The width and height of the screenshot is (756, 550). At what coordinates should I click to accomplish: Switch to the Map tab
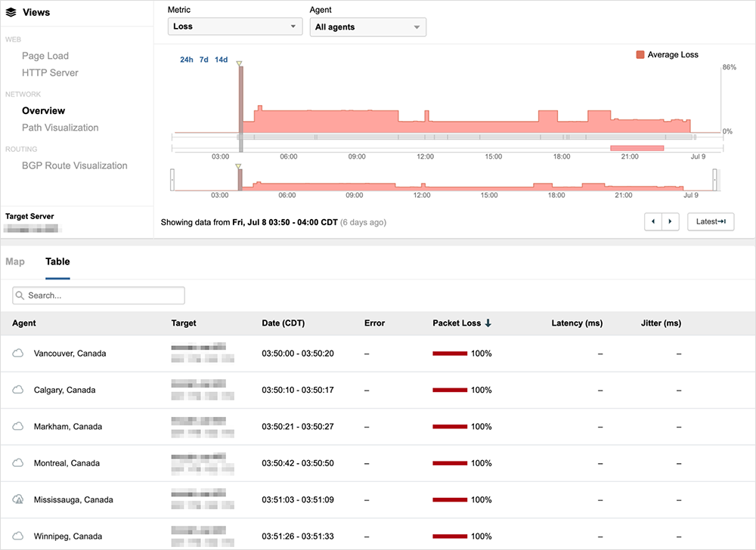click(15, 261)
